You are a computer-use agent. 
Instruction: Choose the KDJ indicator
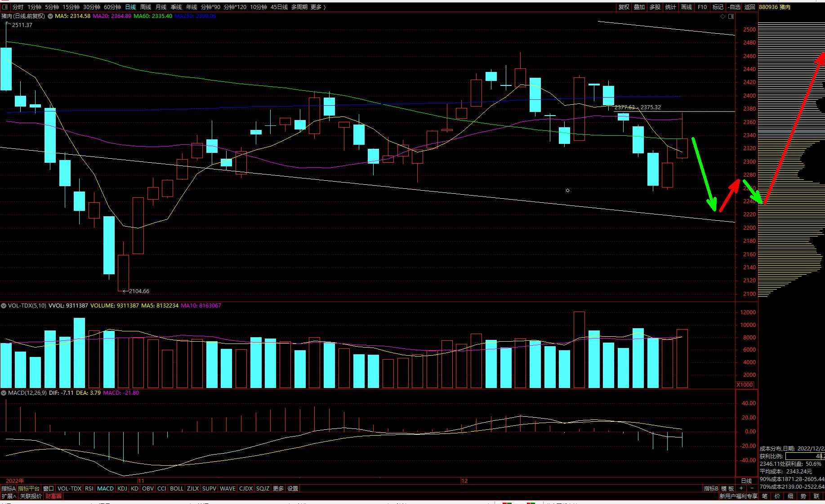click(122, 488)
